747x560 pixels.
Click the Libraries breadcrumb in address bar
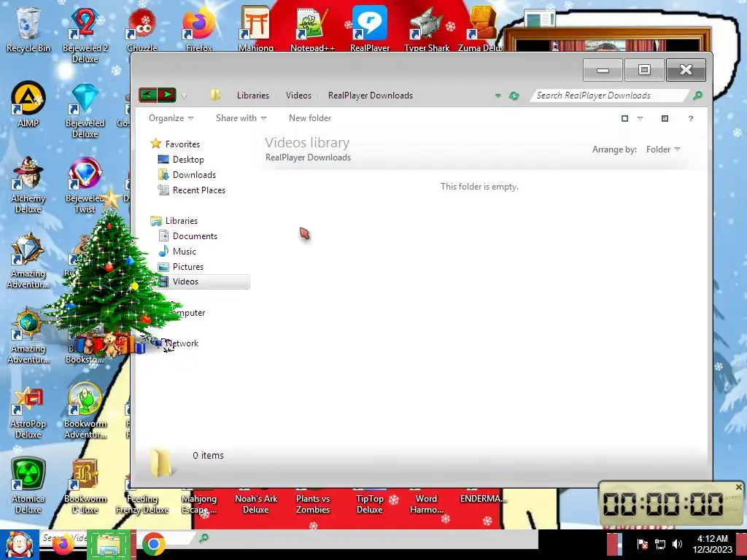[253, 96]
